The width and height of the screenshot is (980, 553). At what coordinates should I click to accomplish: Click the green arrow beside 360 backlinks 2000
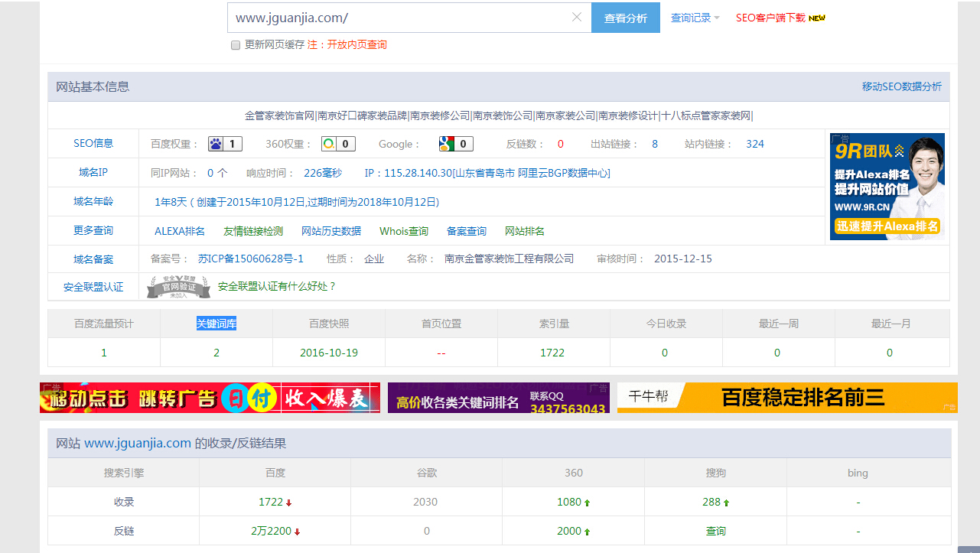click(588, 532)
